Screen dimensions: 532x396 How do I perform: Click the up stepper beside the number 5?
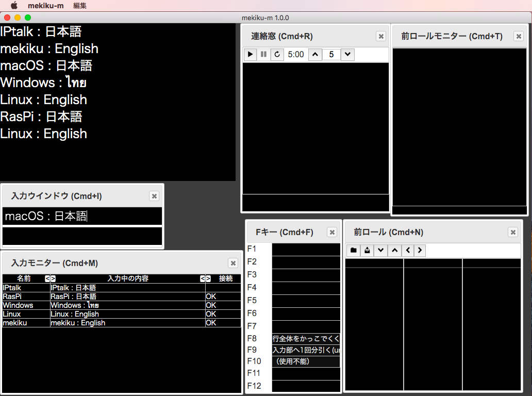coord(315,54)
